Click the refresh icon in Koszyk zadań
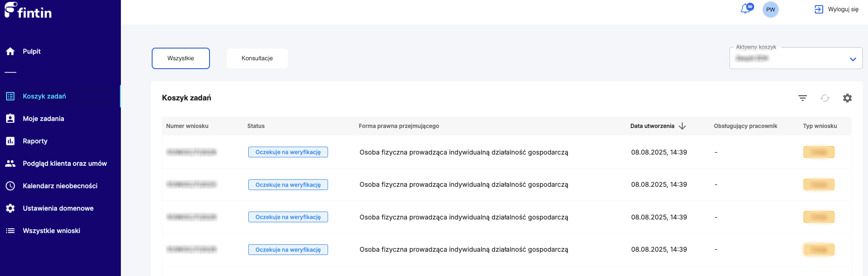Image resolution: width=868 pixels, height=276 pixels. click(x=825, y=98)
